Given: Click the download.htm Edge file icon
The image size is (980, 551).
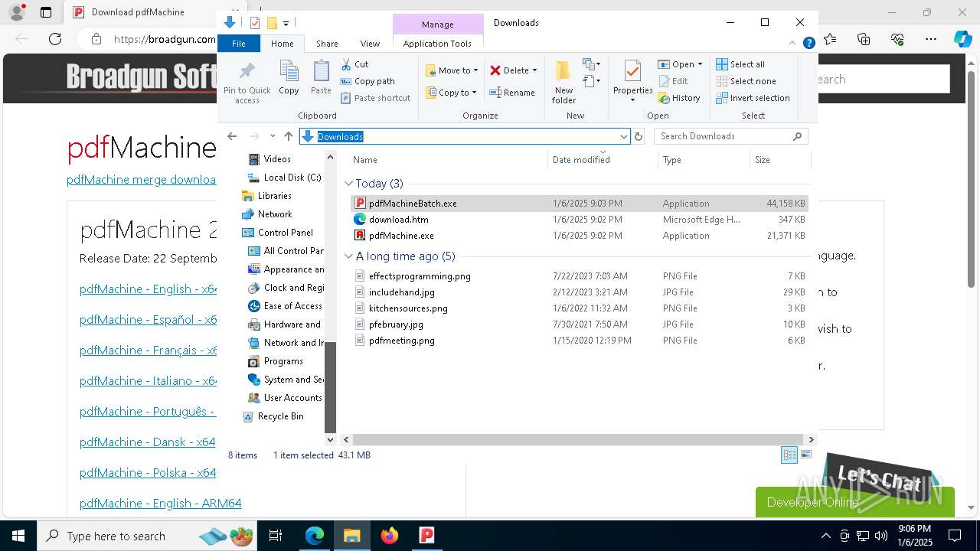Looking at the screenshot, I should click(x=360, y=220).
